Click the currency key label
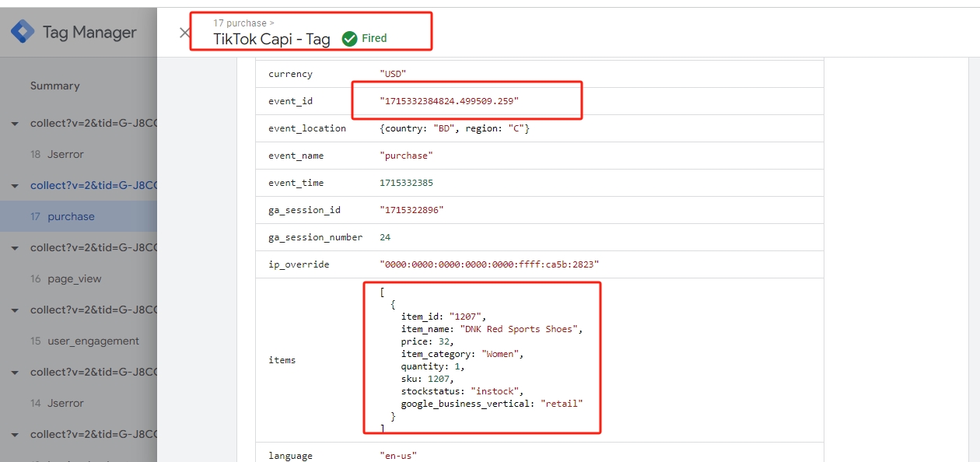 [x=290, y=74]
